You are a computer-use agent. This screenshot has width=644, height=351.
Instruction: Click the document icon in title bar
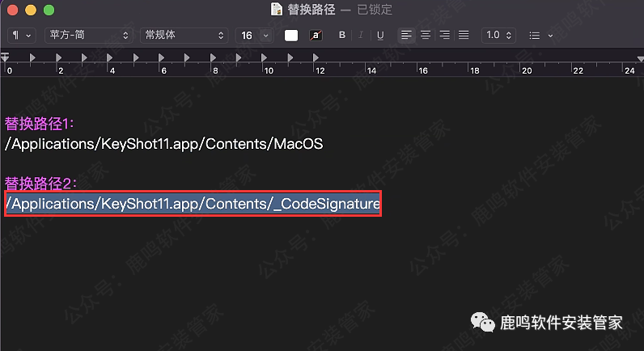coord(277,9)
